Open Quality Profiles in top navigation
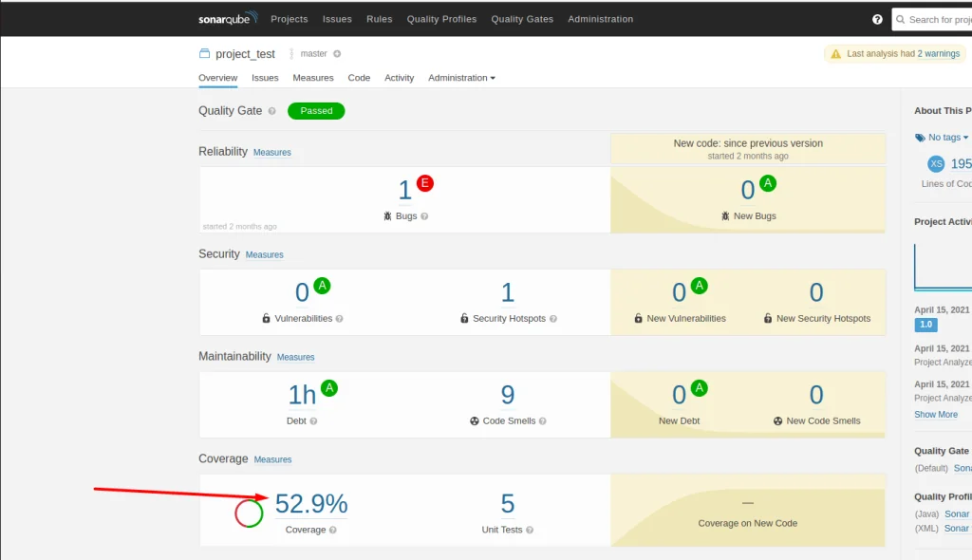972x560 pixels. point(441,19)
